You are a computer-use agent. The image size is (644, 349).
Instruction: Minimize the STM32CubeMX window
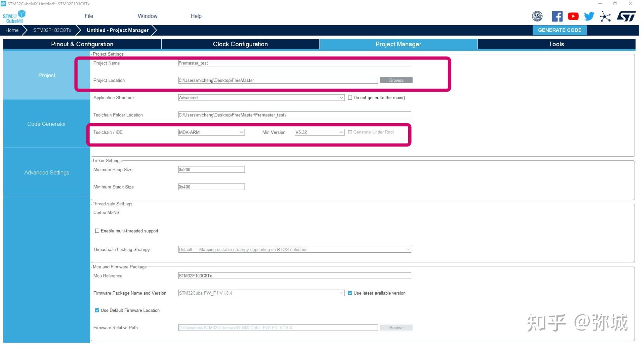coord(600,3)
